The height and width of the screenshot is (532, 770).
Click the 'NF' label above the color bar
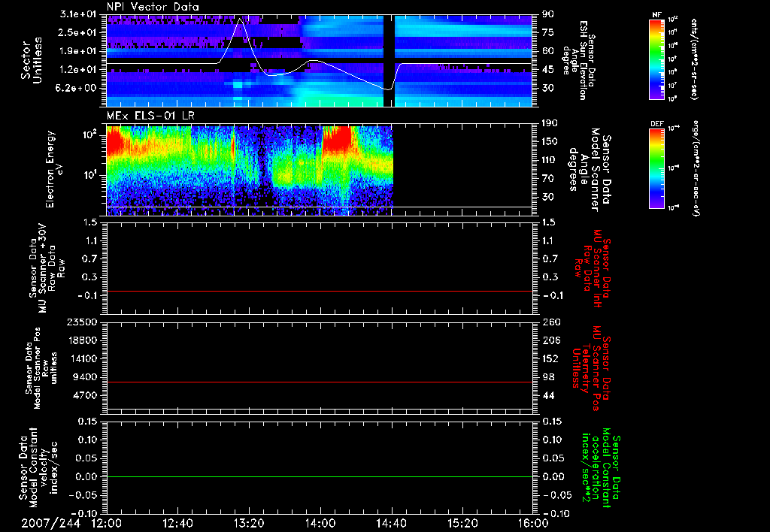tap(656, 15)
